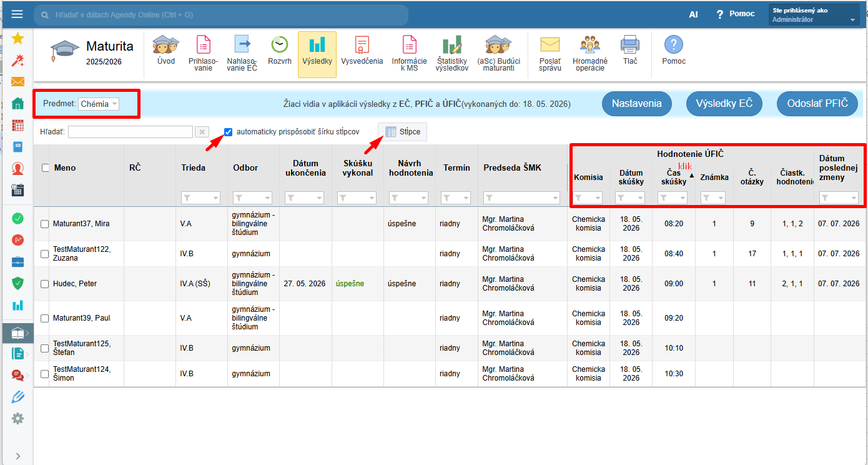868x465 pixels.
Task: Select the Výsledky toolbar item
Action: click(x=317, y=54)
